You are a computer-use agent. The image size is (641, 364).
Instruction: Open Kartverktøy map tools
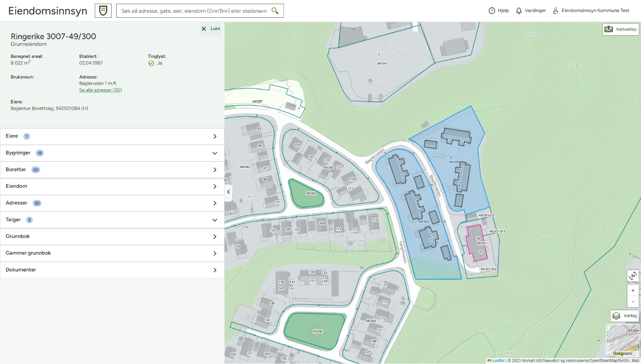[620, 30]
